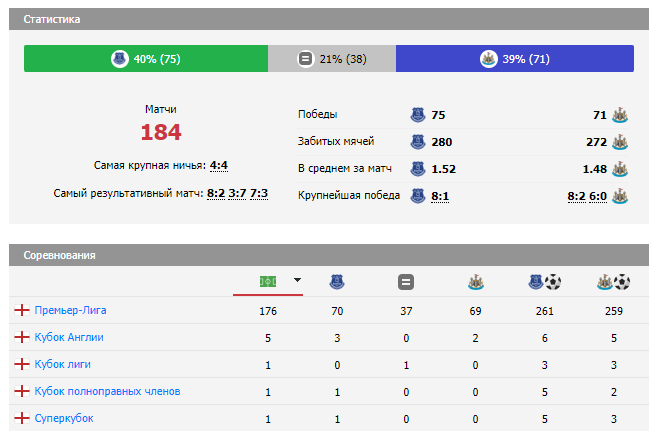The width and height of the screenshot is (656, 441).
Task: Open Newcastle's 6:0 biggest win link
Action: 598,195
